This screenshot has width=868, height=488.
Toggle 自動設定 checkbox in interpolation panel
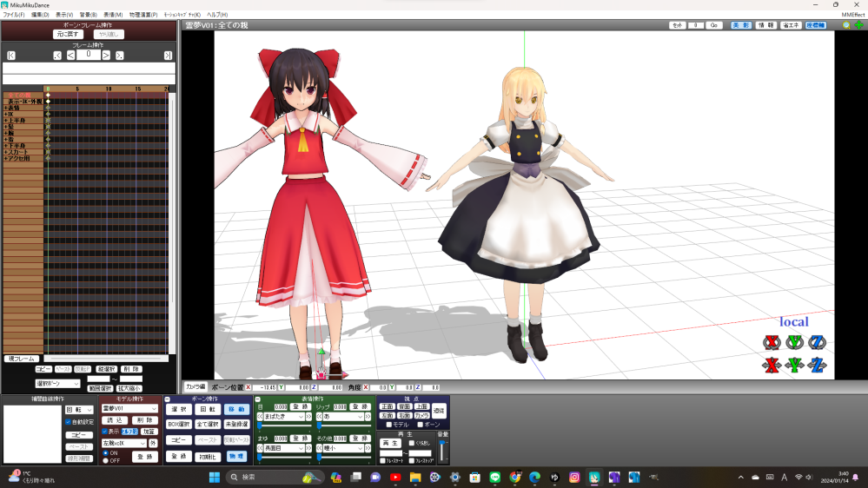[x=68, y=422]
